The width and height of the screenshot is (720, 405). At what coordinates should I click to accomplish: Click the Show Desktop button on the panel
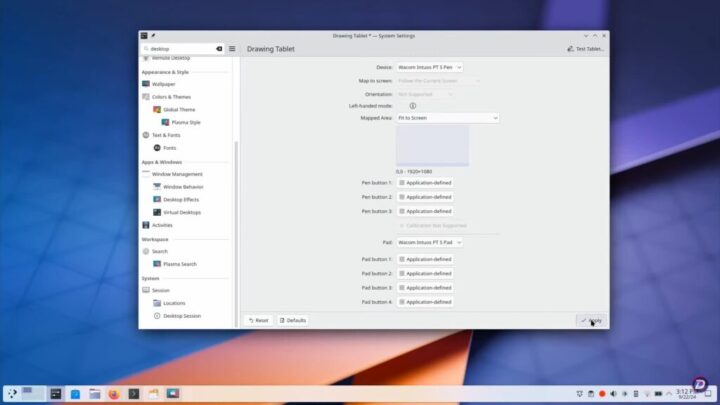click(708, 394)
